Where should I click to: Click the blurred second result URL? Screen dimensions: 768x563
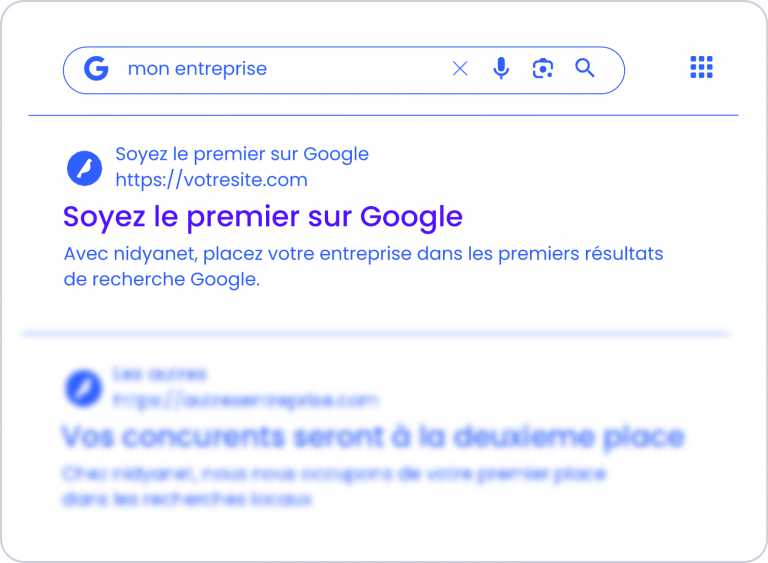pyautogui.click(x=246, y=400)
